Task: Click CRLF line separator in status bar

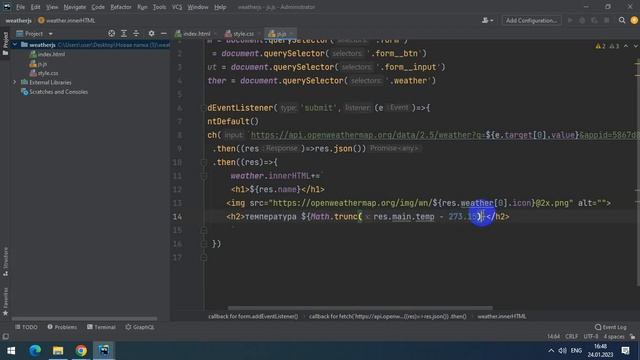Action: (571, 337)
